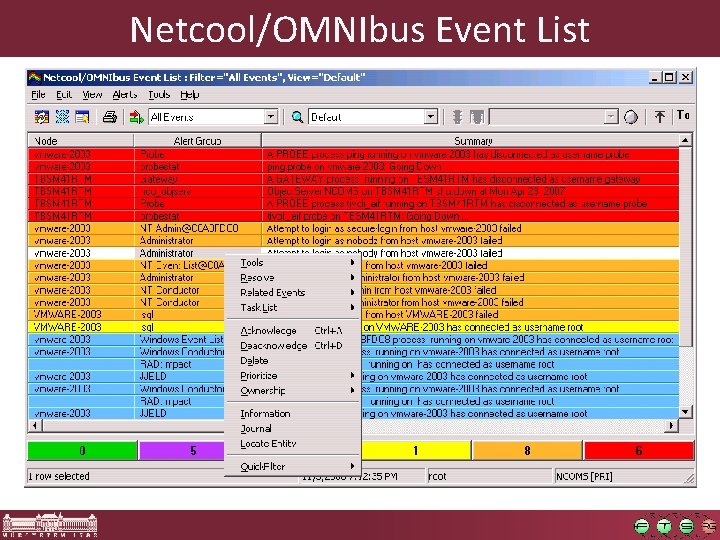Click the horizontal scrollbar left arrow

[35, 426]
